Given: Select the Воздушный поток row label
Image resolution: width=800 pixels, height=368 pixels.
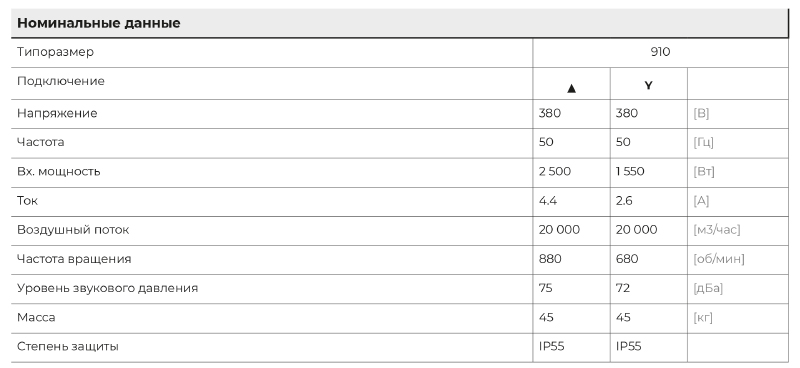Looking at the screenshot, I should click(x=73, y=230).
